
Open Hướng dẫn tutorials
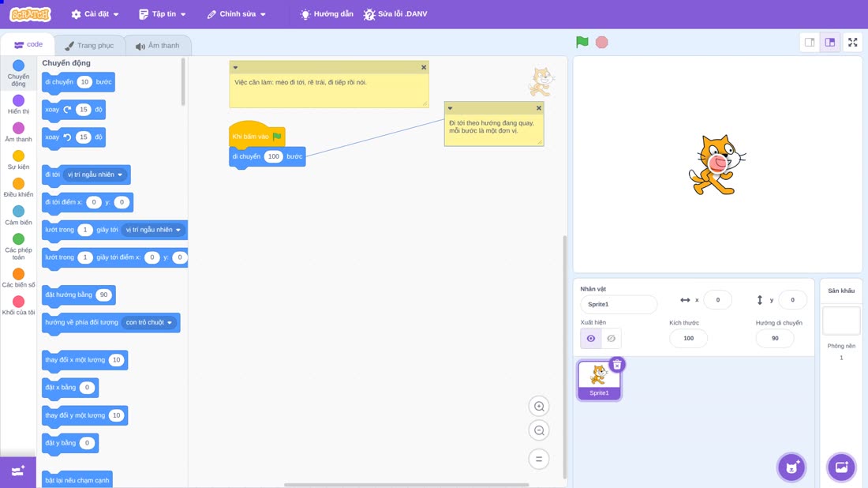click(327, 14)
